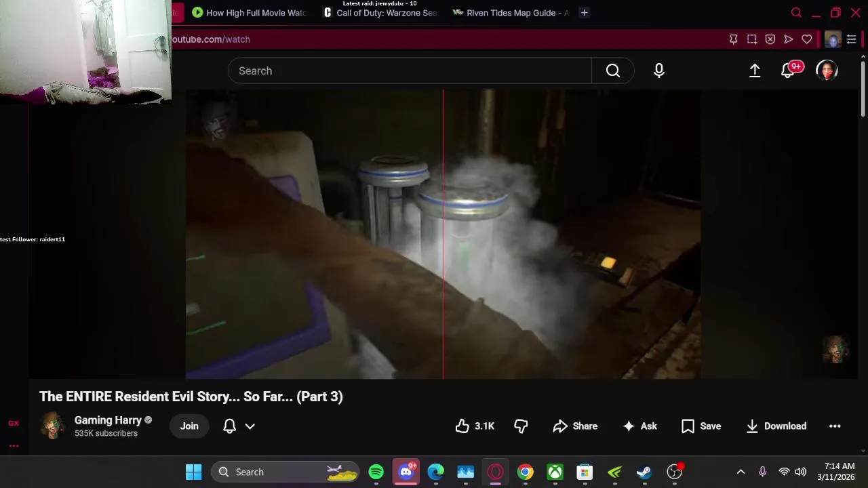Open the Xbox app from the taskbar

coord(555,472)
